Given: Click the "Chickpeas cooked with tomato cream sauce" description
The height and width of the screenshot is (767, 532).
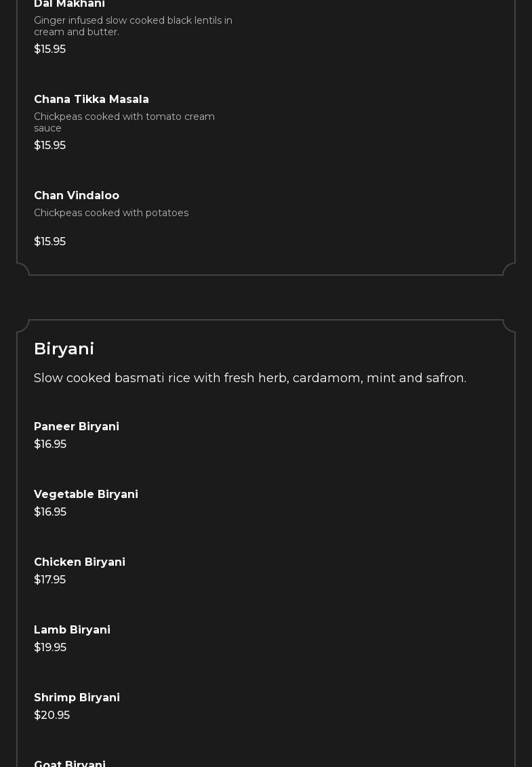Looking at the screenshot, I should click(124, 123).
